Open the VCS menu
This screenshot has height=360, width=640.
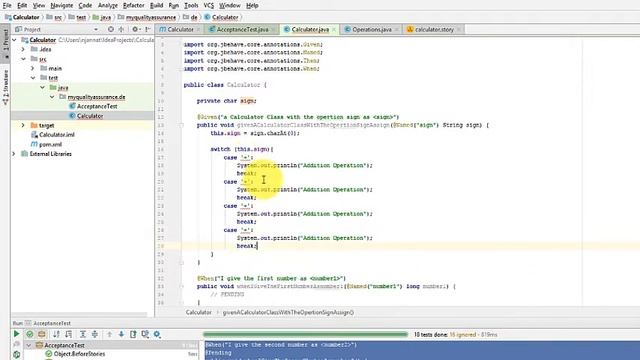(x=209, y=5)
